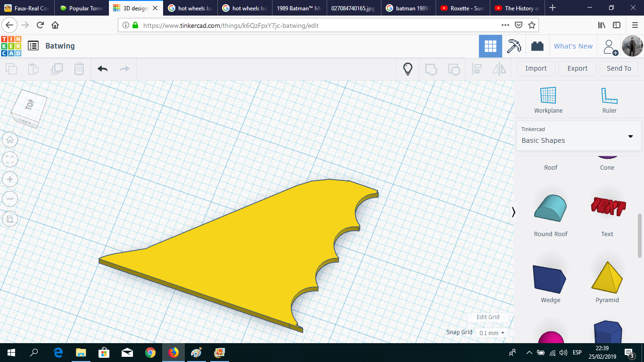644x362 pixels.
Task: Open Windows Start menu
Action: [11, 353]
